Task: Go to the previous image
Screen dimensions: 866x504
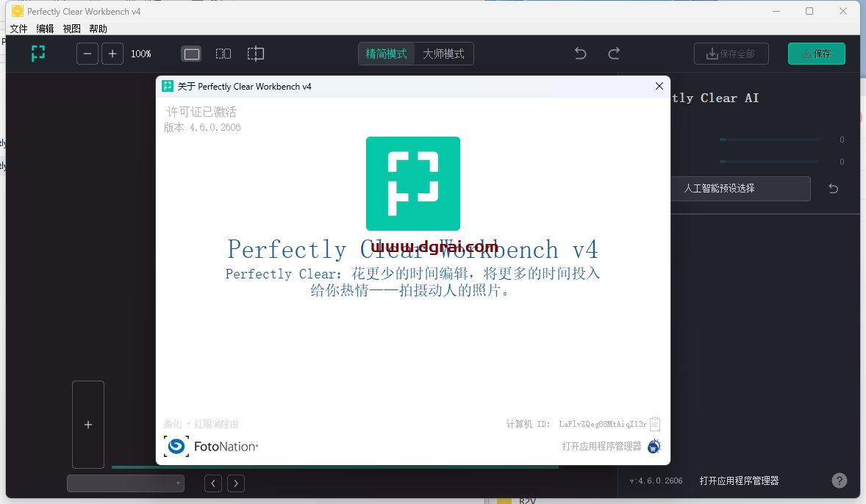Action: [213, 483]
